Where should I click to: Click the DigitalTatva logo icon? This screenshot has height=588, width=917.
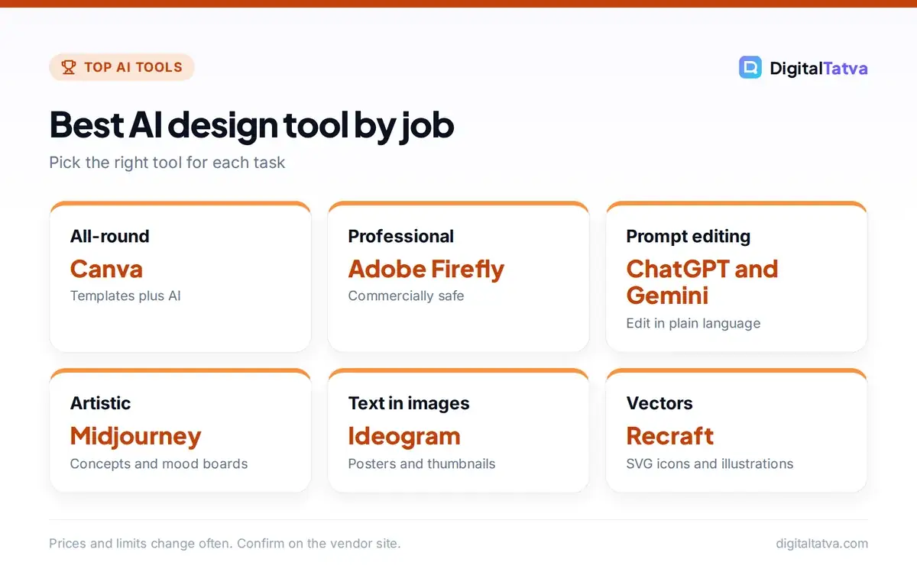750,67
